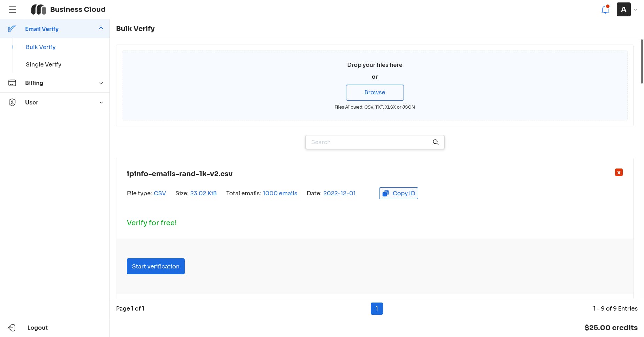Select the file name ipinfo-emails-rand-1k-v2.csv
644x337 pixels.
click(179, 174)
